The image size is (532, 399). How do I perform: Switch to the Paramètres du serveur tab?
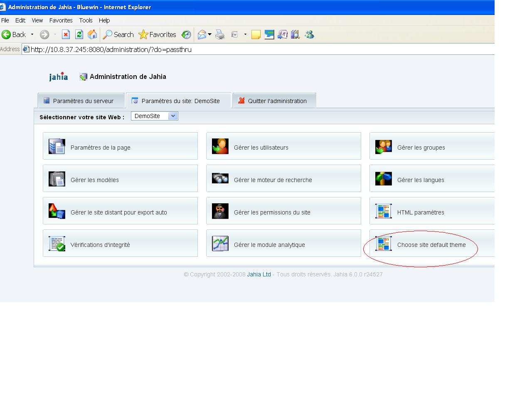tap(81, 101)
